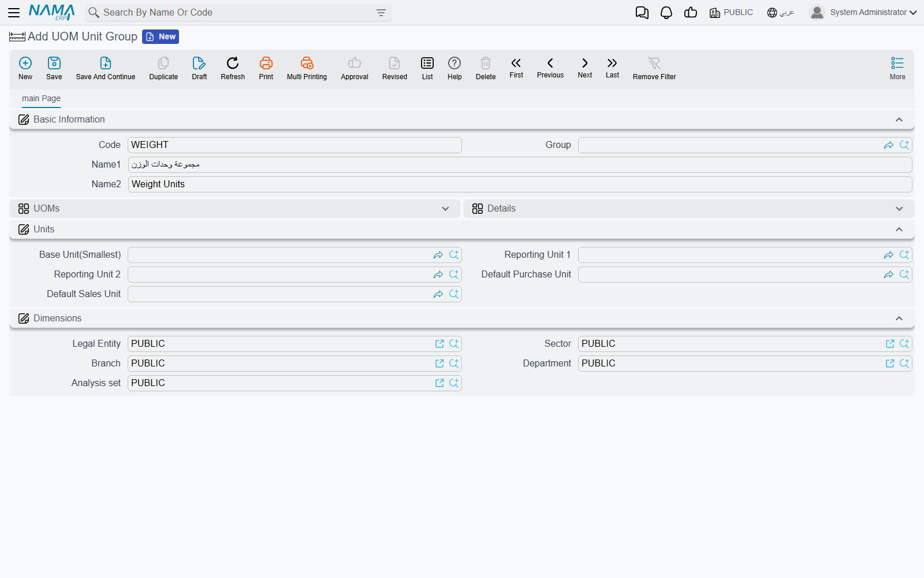Open the List view
The height and width of the screenshot is (578, 924).
(x=427, y=68)
